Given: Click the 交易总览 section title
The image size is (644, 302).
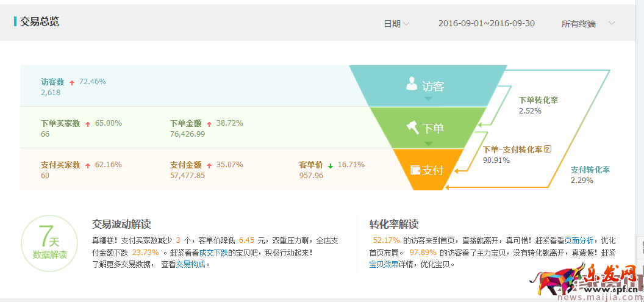Looking at the screenshot, I should pos(40,22).
